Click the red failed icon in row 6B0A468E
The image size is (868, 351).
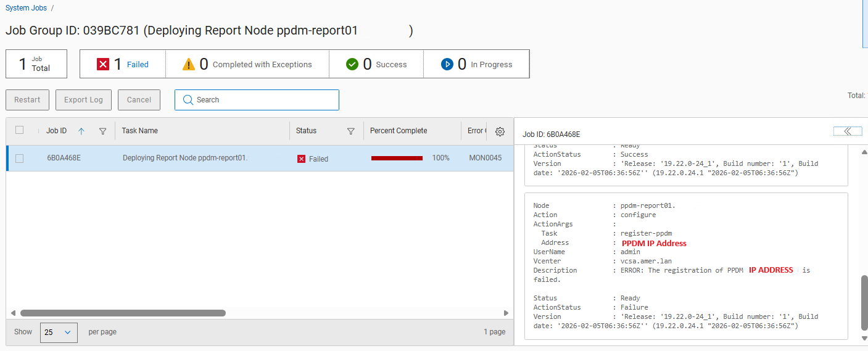301,159
